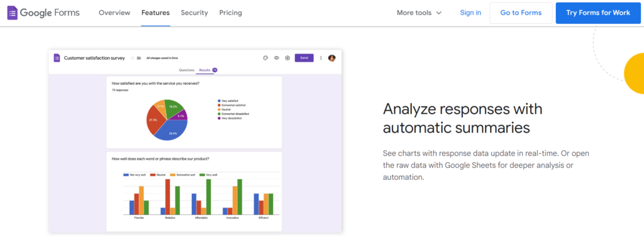Viewport: 644px width, 239px height.
Task: Star the Customer satisfaction survey form
Action: click(132, 58)
